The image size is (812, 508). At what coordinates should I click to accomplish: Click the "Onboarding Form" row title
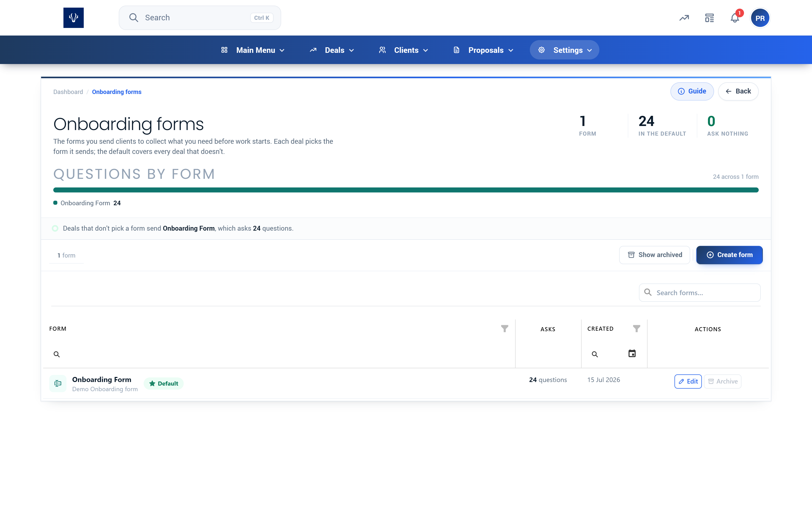click(102, 379)
